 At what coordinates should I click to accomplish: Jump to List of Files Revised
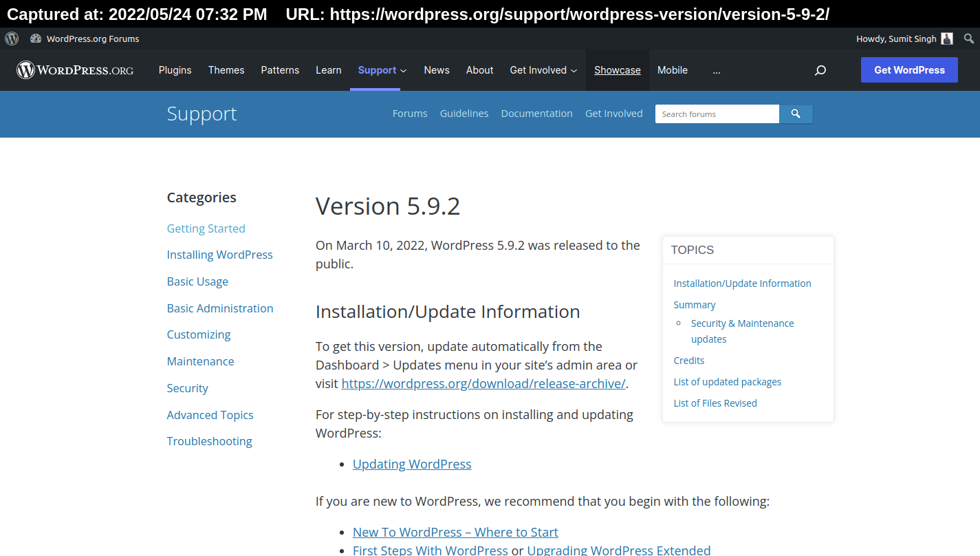pyautogui.click(x=715, y=403)
